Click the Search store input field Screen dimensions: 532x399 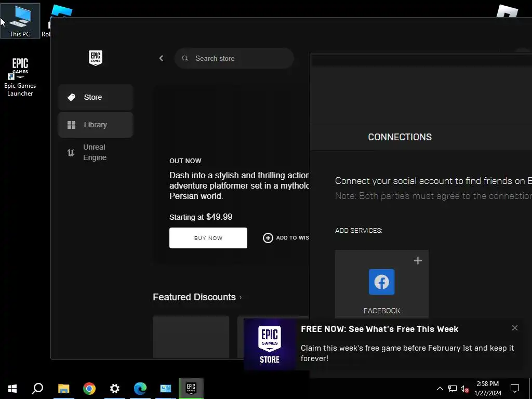(234, 58)
